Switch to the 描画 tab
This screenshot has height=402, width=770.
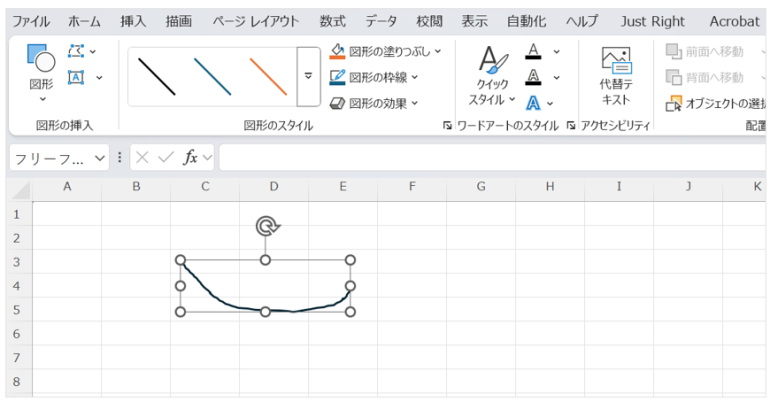[179, 22]
